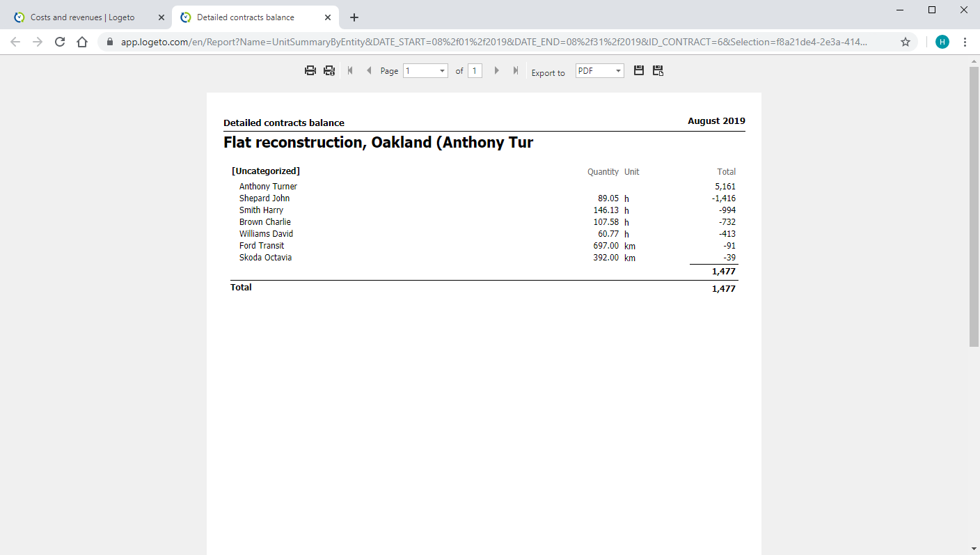Reload the current page
The height and width of the screenshot is (555, 980).
pos(60,42)
